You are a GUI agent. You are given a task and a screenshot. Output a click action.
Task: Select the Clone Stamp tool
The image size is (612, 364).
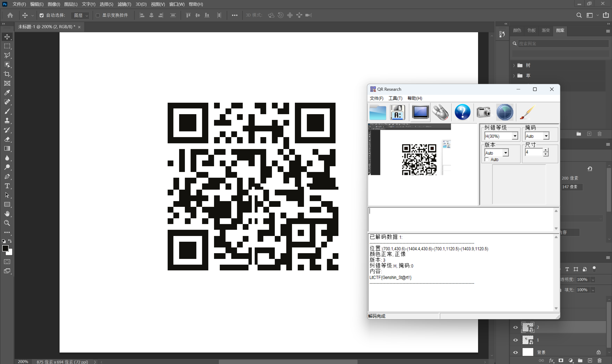coord(7,121)
